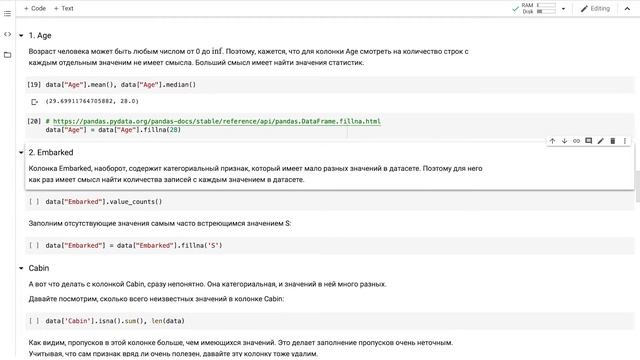Run the Embarked value_counts cell

pos(34,202)
